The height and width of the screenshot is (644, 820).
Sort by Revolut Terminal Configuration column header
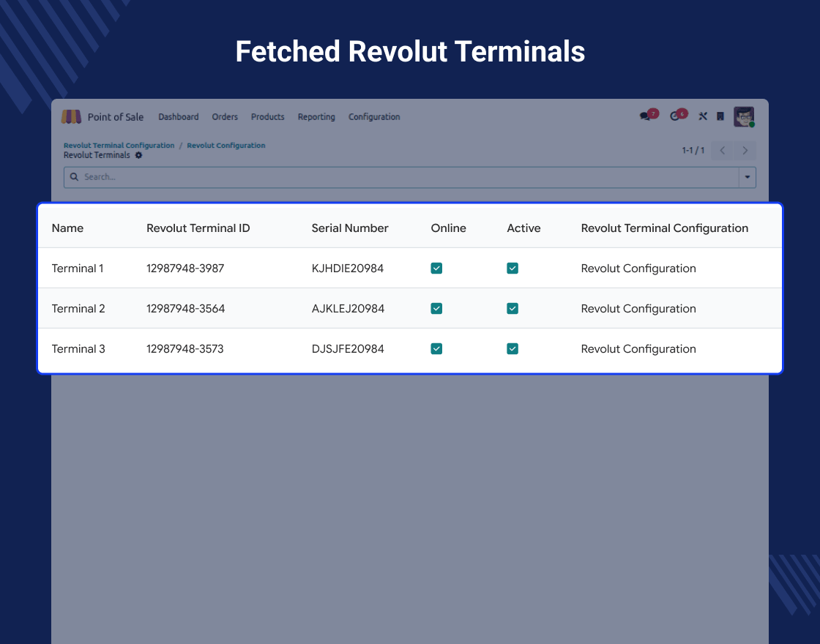(x=665, y=228)
